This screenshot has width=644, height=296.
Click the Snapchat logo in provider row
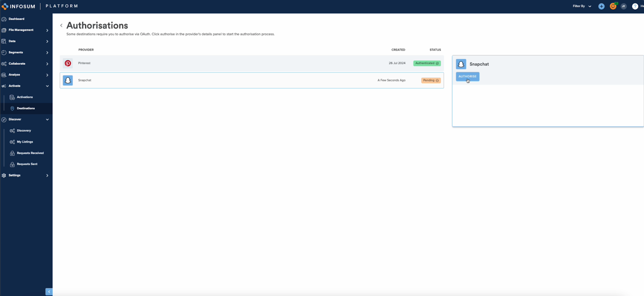click(68, 81)
